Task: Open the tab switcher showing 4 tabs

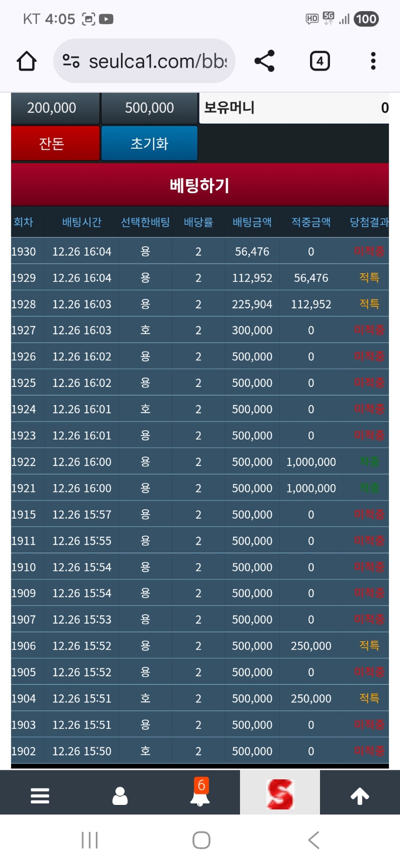Action: pos(319,61)
